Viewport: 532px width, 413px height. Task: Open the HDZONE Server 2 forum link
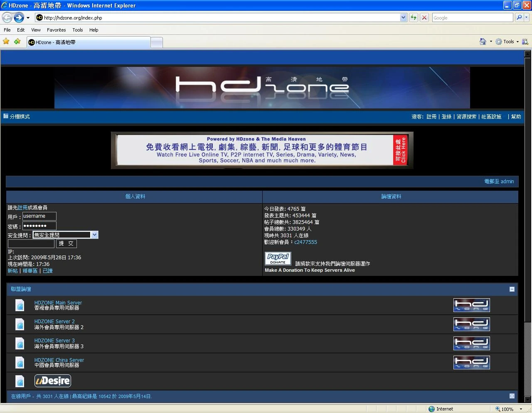pyautogui.click(x=54, y=322)
